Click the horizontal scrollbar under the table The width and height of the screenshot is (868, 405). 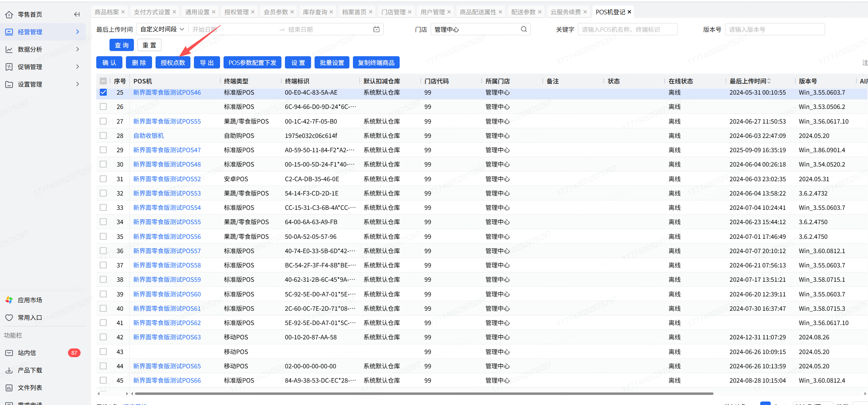(x=424, y=393)
